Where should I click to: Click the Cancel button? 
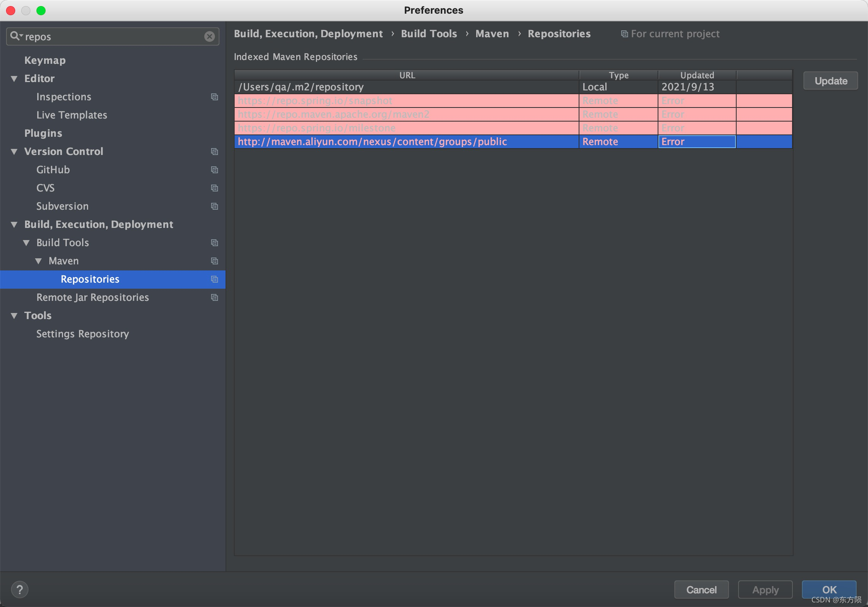(x=701, y=590)
